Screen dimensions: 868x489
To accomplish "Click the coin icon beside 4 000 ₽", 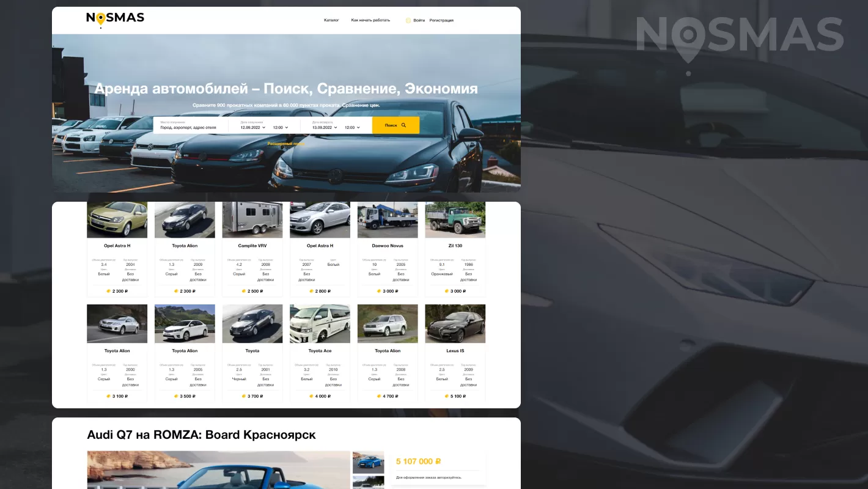I will 312,396.
